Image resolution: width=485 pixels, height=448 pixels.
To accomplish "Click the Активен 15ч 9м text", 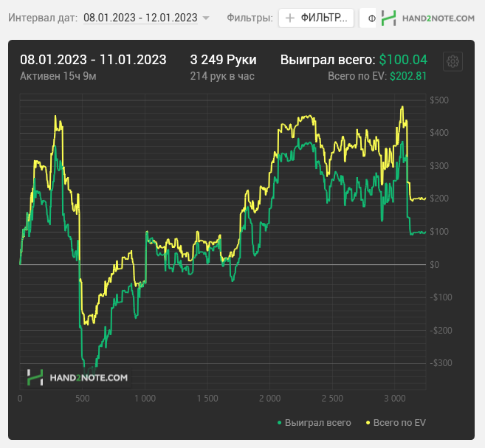I will pyautogui.click(x=58, y=76).
